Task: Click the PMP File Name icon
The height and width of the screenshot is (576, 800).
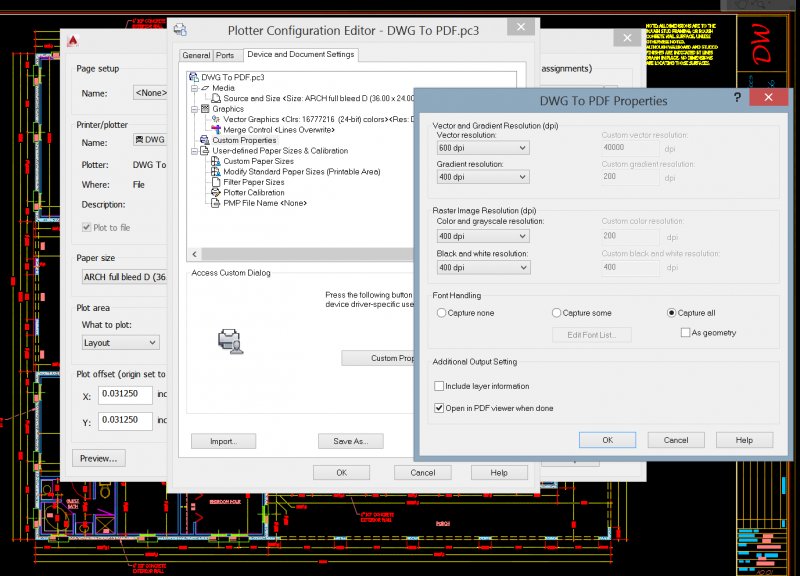Action: [216, 203]
